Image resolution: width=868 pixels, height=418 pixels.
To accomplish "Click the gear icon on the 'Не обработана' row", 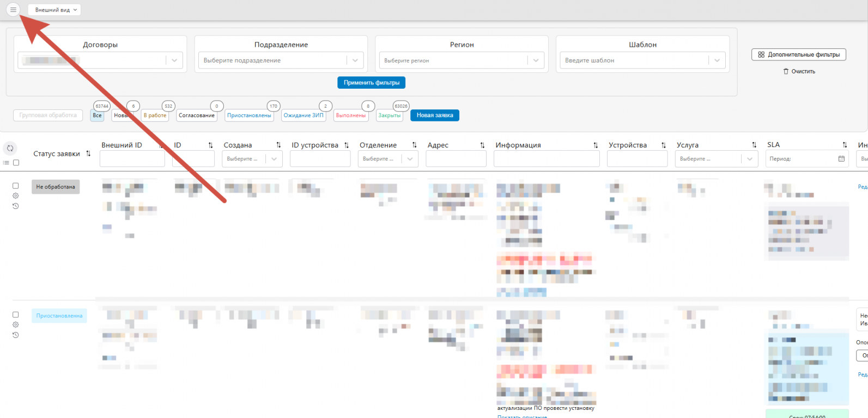I will coord(16,196).
